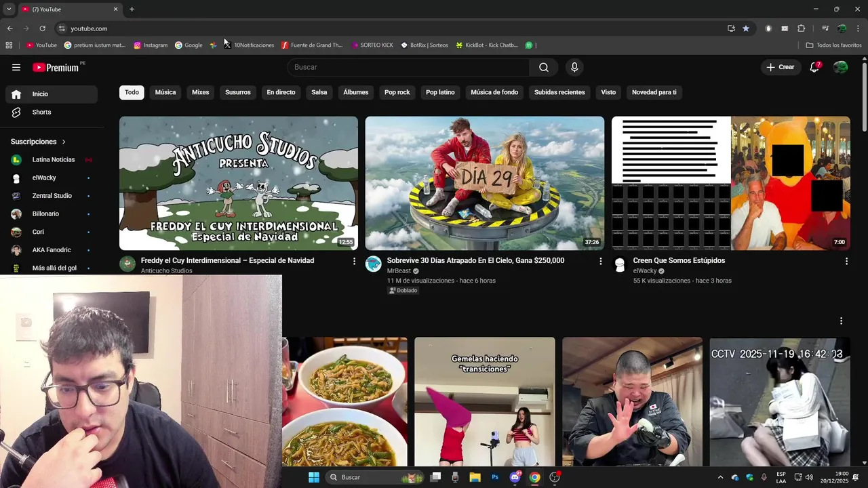Open the Instagram bookmark
The height and width of the screenshot is (488, 868).
pyautogui.click(x=151, y=45)
